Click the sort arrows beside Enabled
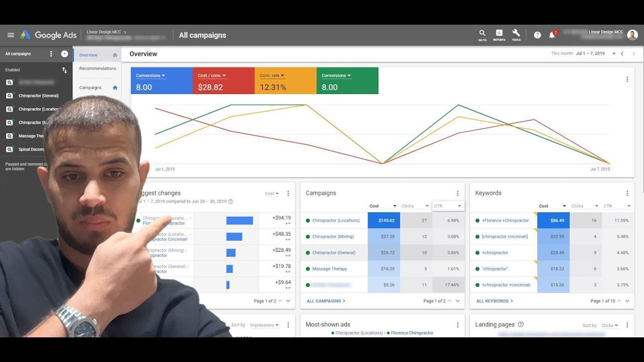644x362 pixels. (x=64, y=70)
